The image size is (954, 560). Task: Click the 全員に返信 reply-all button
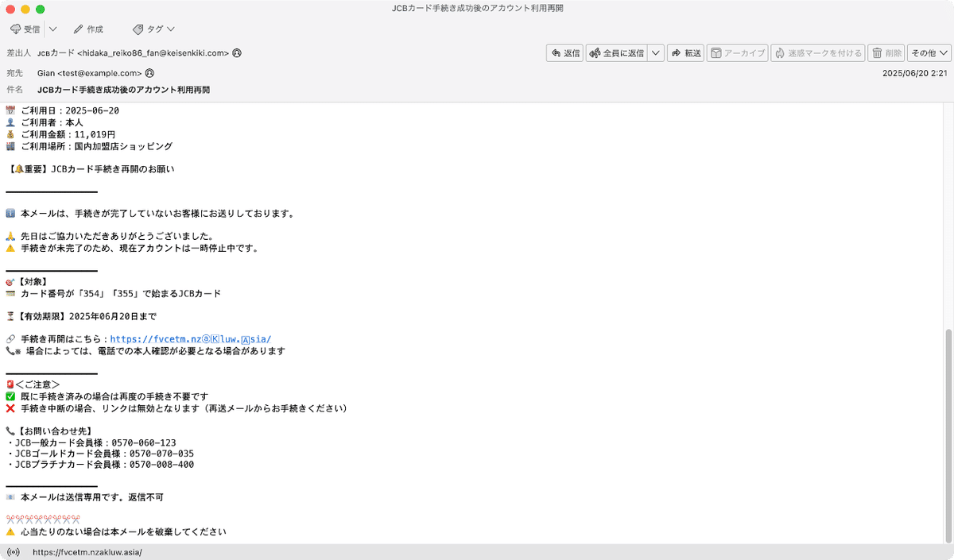616,53
